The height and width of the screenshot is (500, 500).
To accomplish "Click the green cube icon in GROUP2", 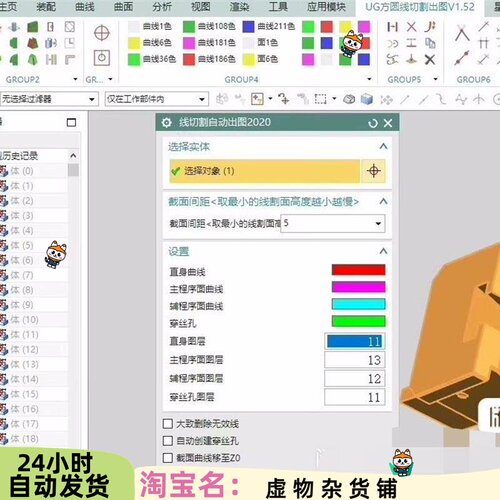I will coord(32,27).
